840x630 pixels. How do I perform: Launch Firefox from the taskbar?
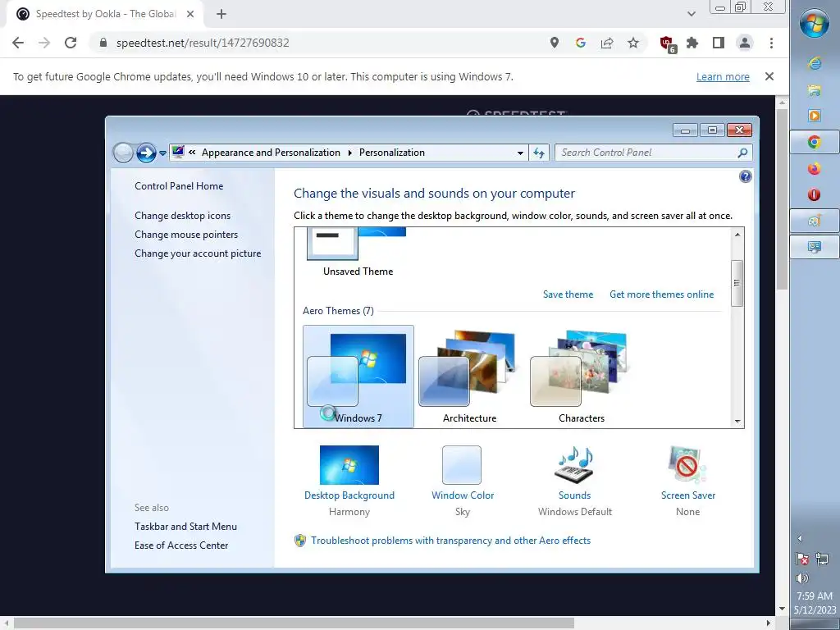coord(815,169)
